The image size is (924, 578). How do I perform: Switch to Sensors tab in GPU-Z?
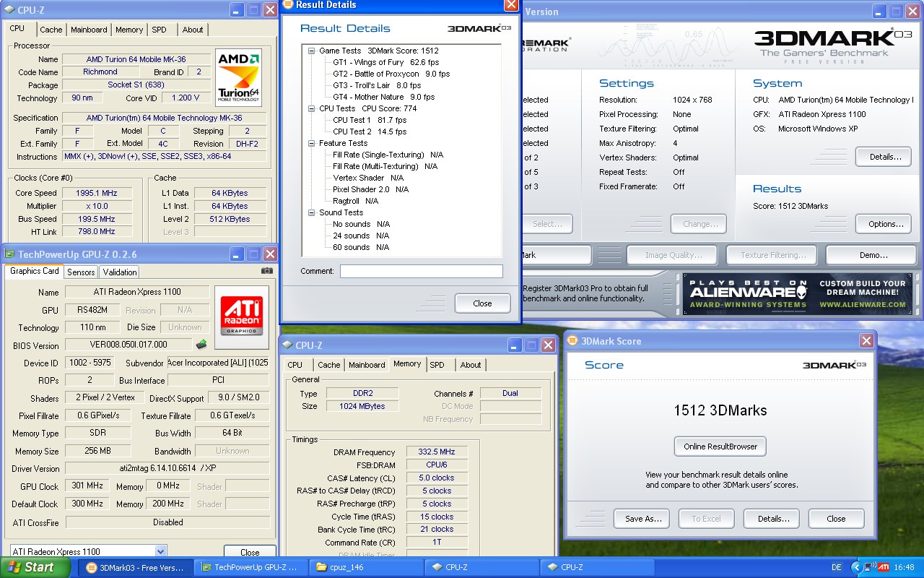[x=81, y=272]
